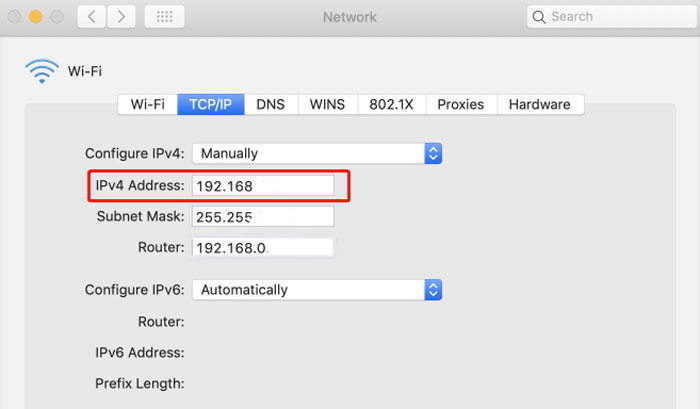Screen dimensions: 700x409
Task: Select the TCP/IP tab
Action: 211,104
